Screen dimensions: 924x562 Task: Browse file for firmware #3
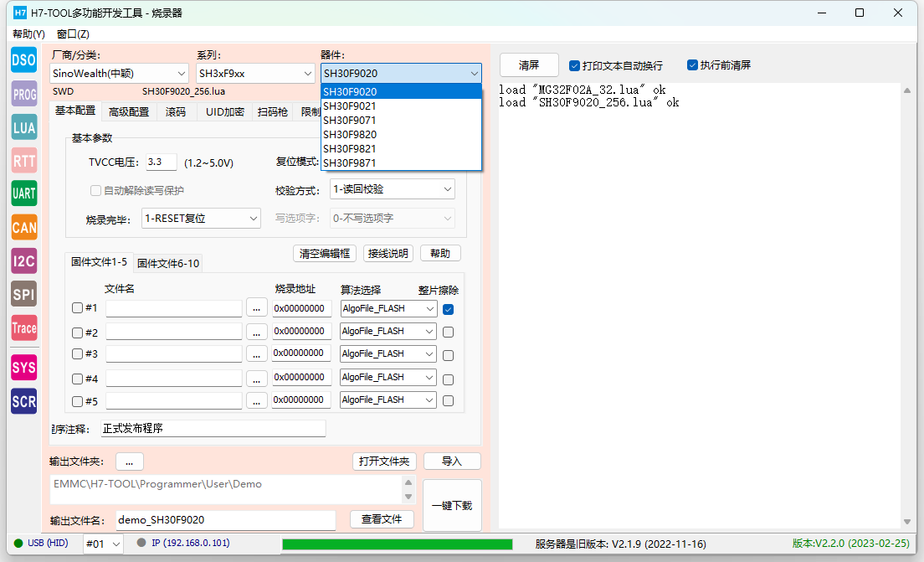(256, 354)
